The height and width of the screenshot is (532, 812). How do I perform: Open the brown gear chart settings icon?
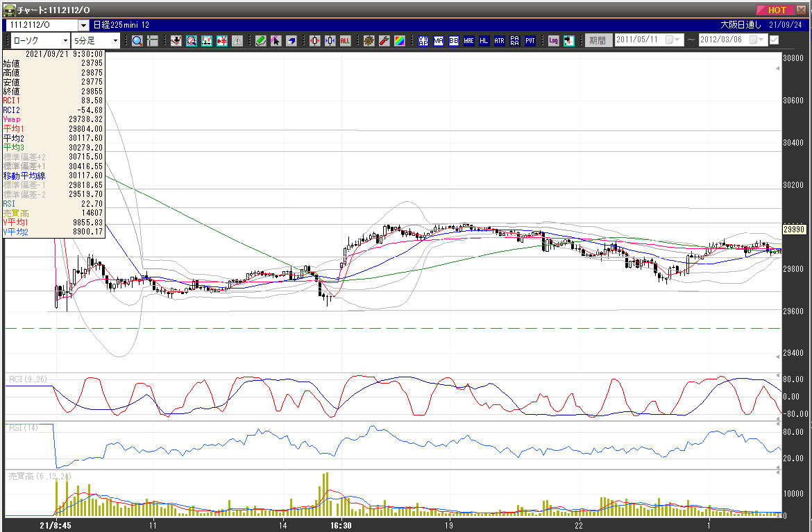tap(369, 40)
